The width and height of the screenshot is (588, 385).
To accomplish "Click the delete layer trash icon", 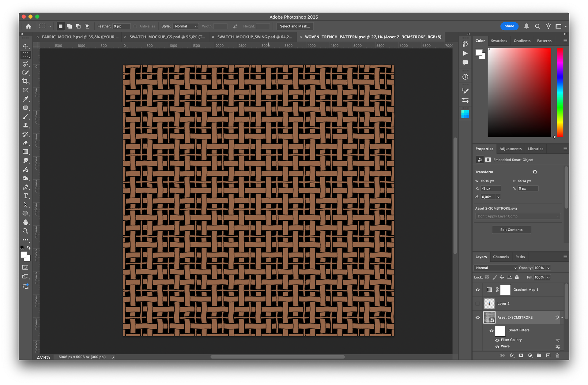I will point(557,355).
